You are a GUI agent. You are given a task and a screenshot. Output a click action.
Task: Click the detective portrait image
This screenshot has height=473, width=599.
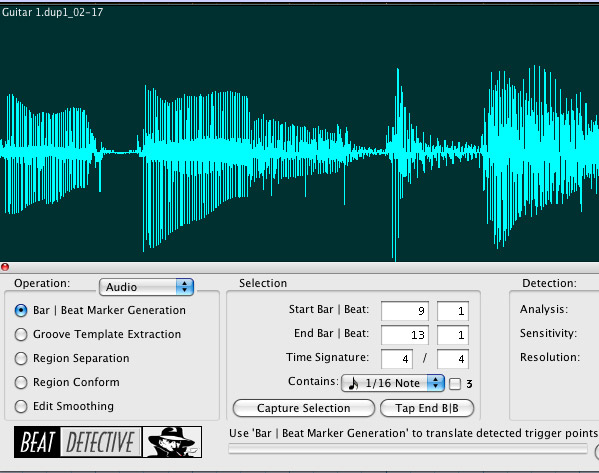point(172,442)
